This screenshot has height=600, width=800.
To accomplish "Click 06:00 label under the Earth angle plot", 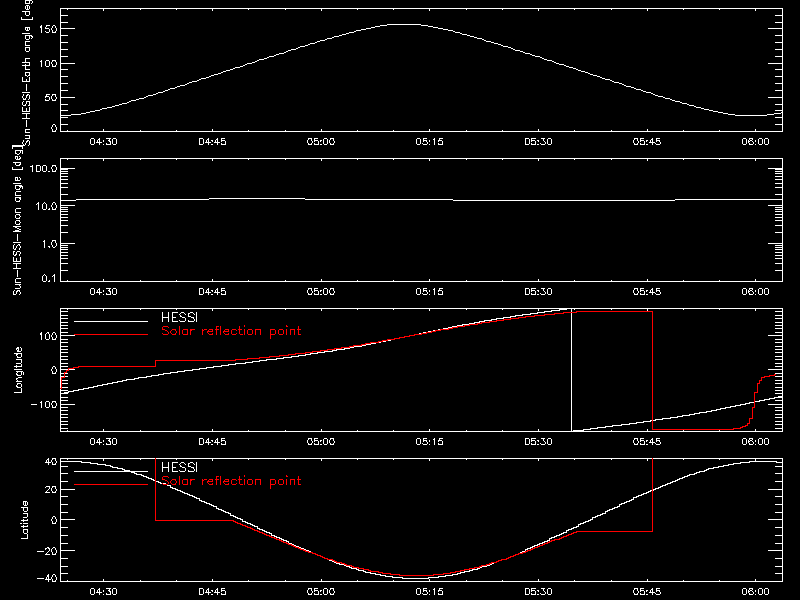I will [756, 142].
